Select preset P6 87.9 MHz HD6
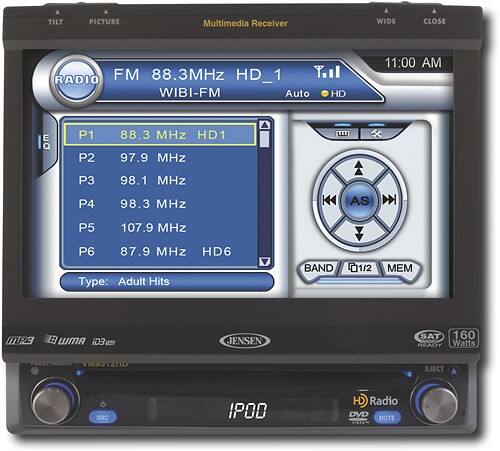 click(x=160, y=251)
